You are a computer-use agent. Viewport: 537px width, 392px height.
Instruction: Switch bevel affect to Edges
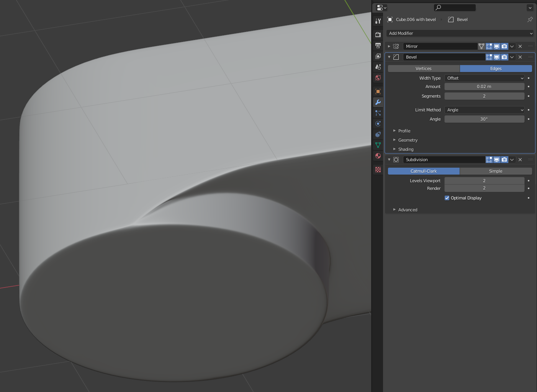496,69
